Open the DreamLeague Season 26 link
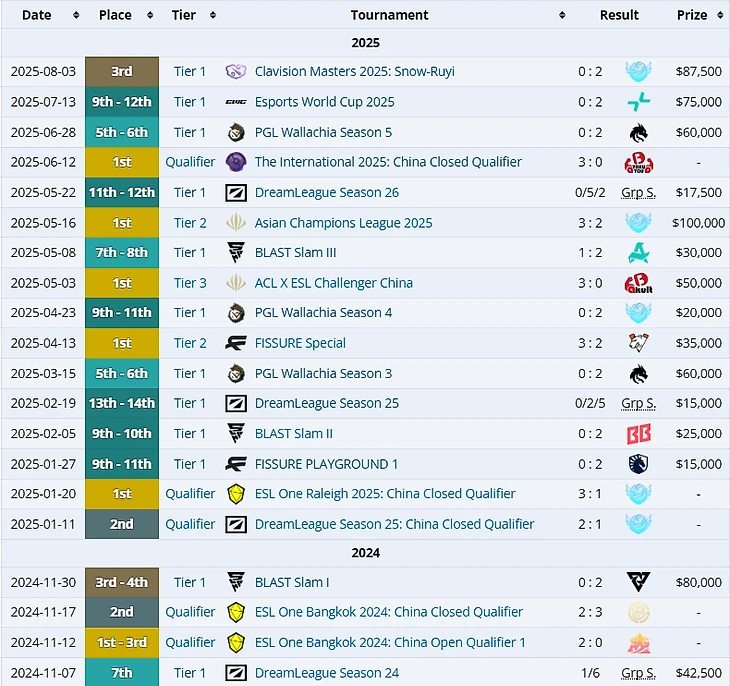 point(326,193)
